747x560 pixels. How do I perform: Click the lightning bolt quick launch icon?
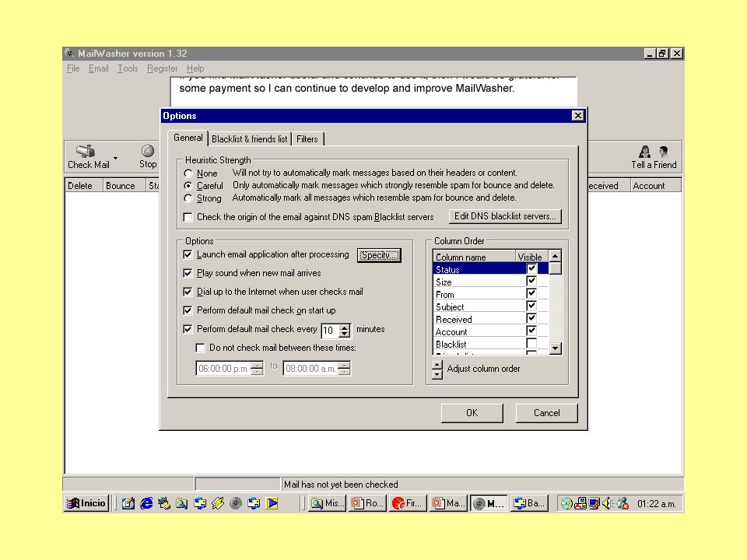(218, 503)
